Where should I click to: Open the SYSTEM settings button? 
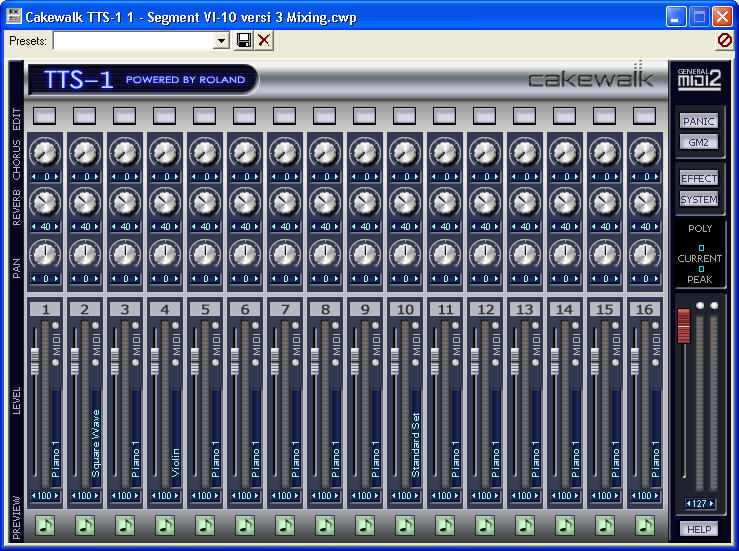(x=698, y=199)
